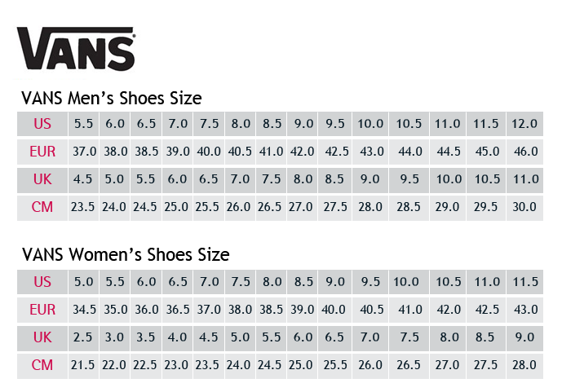Click Men's CM 30.0 cell
Viewport: 562px width, 392px height.
click(524, 207)
